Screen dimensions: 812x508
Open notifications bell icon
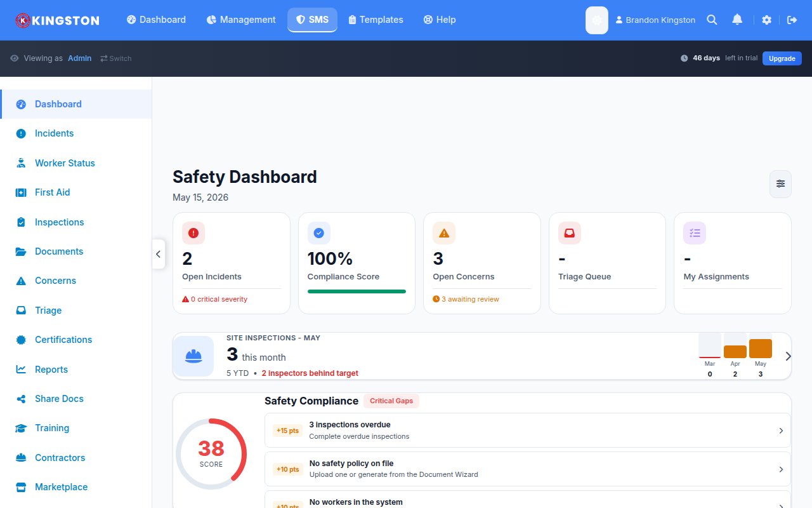(737, 20)
